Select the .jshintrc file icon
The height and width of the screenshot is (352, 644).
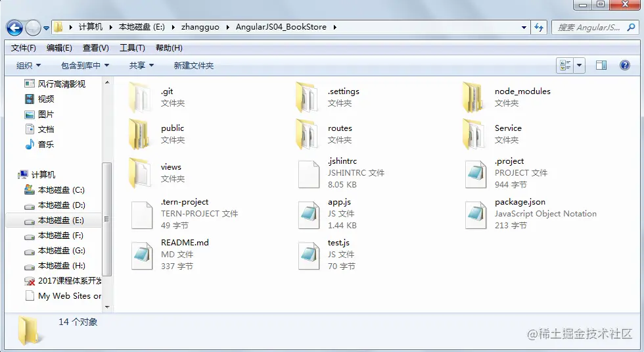pyautogui.click(x=309, y=174)
